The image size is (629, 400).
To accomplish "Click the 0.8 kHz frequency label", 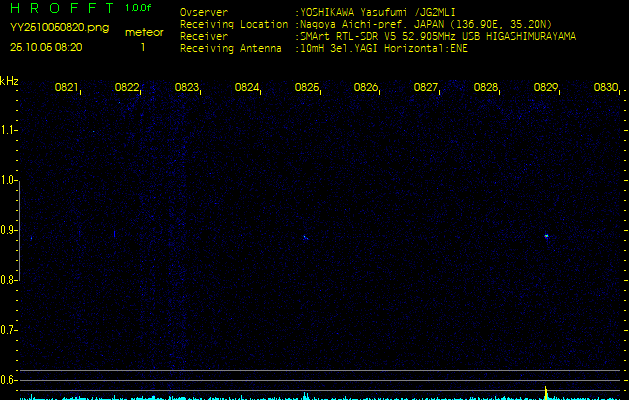I will (7, 280).
